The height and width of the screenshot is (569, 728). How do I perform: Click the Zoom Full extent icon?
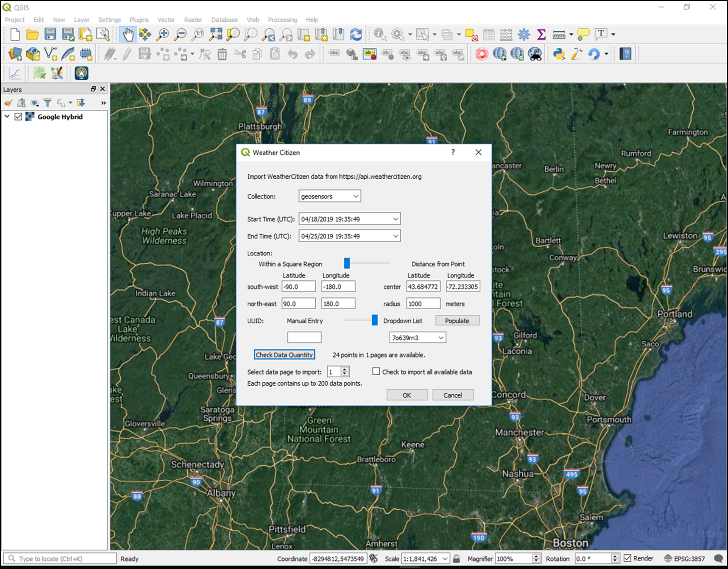pos(215,34)
